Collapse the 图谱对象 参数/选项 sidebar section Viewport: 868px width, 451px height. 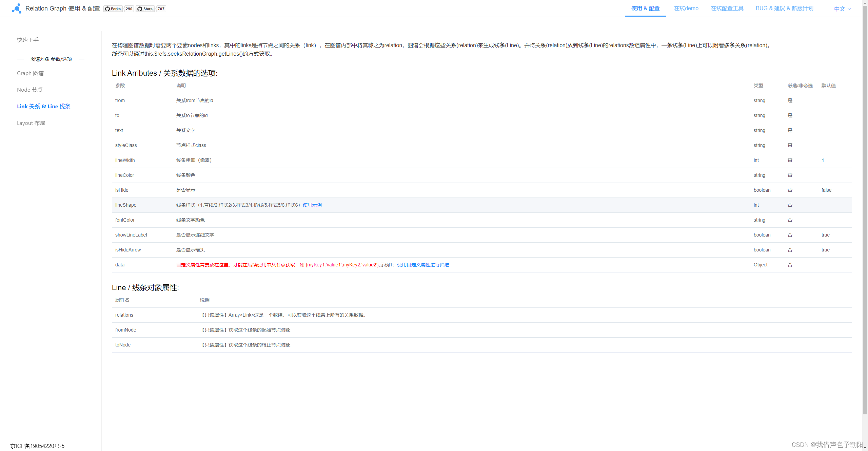coord(51,59)
